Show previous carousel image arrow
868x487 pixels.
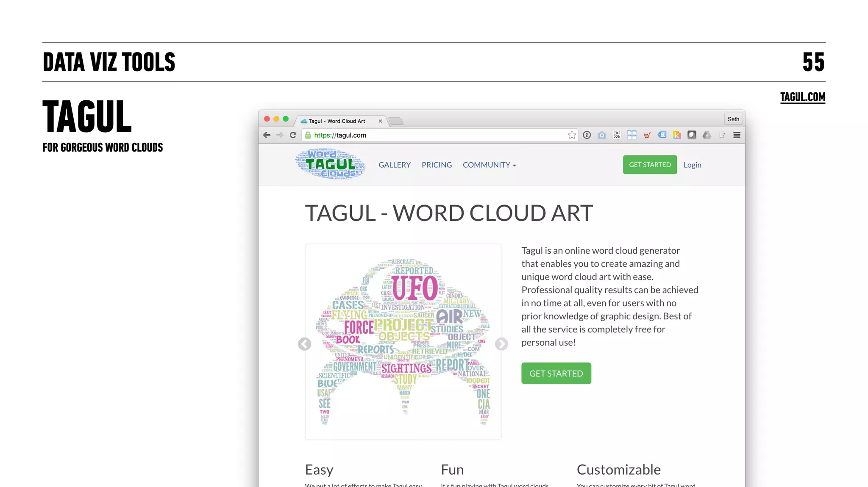304,344
